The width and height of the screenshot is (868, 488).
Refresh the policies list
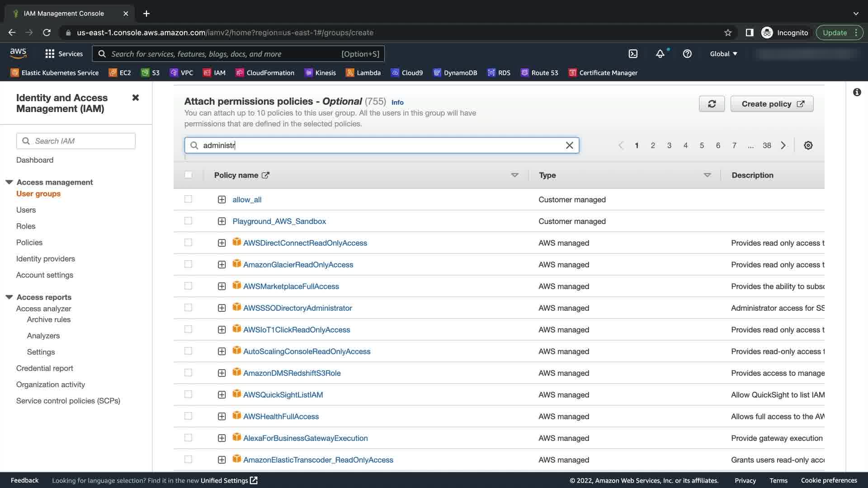pyautogui.click(x=712, y=104)
